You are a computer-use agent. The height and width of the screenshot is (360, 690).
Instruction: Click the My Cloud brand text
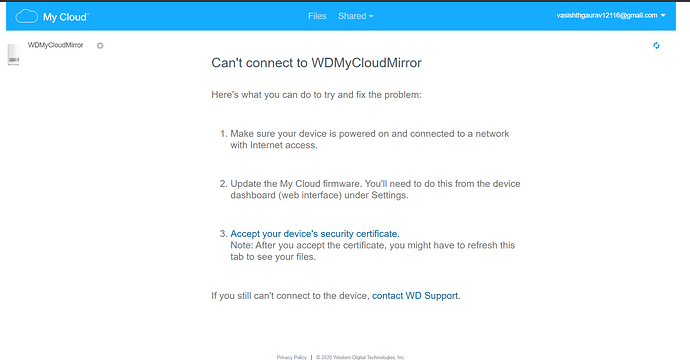coord(66,17)
